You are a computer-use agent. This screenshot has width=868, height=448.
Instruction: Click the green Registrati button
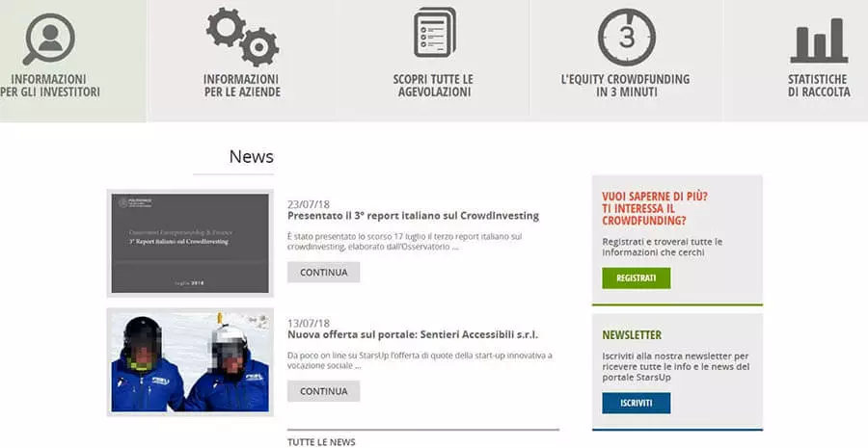point(636,278)
